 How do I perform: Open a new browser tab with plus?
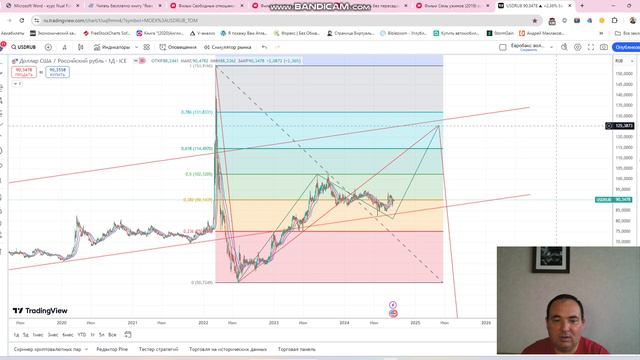click(582, 6)
